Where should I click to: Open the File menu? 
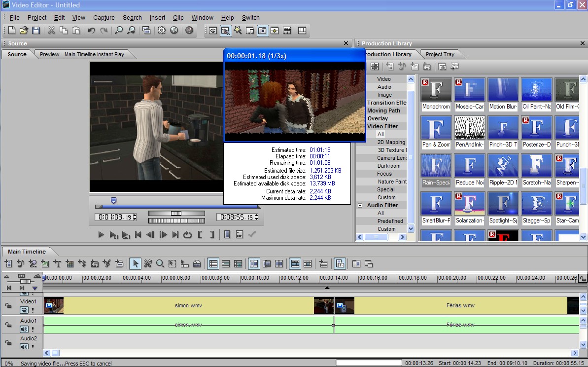pos(15,18)
